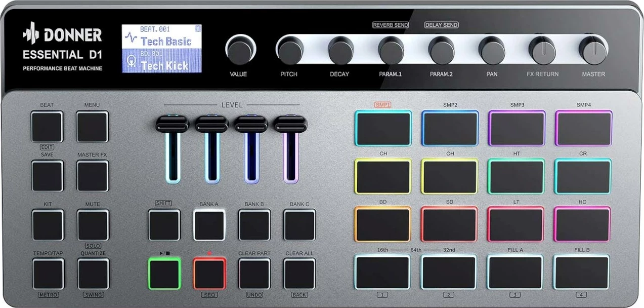Select BANK C button
The image size is (644, 308).
point(299,225)
